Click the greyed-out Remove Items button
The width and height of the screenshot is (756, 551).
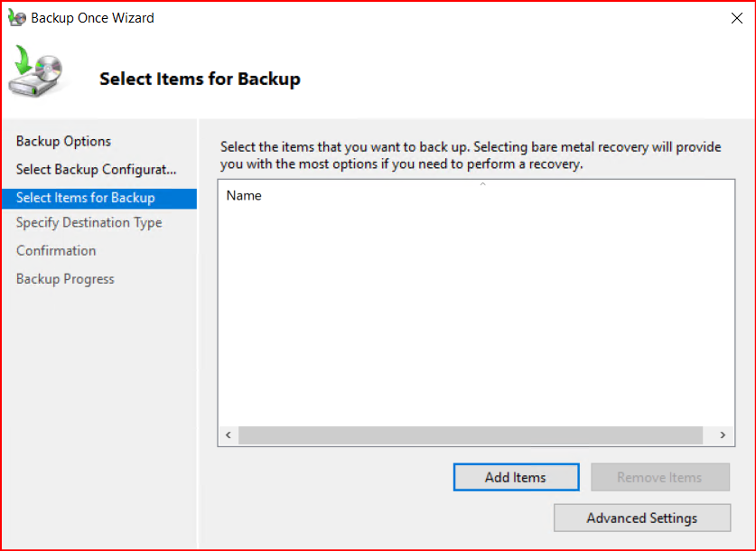659,477
